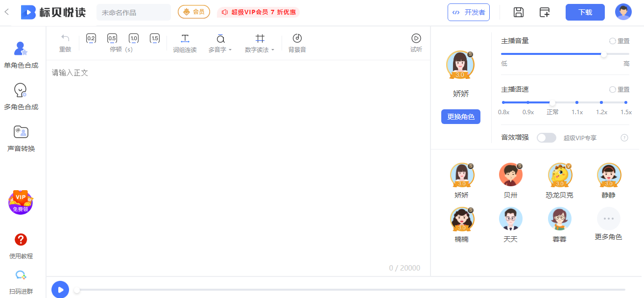Set speech speed to 正常
The image size is (644, 298).
552,102
